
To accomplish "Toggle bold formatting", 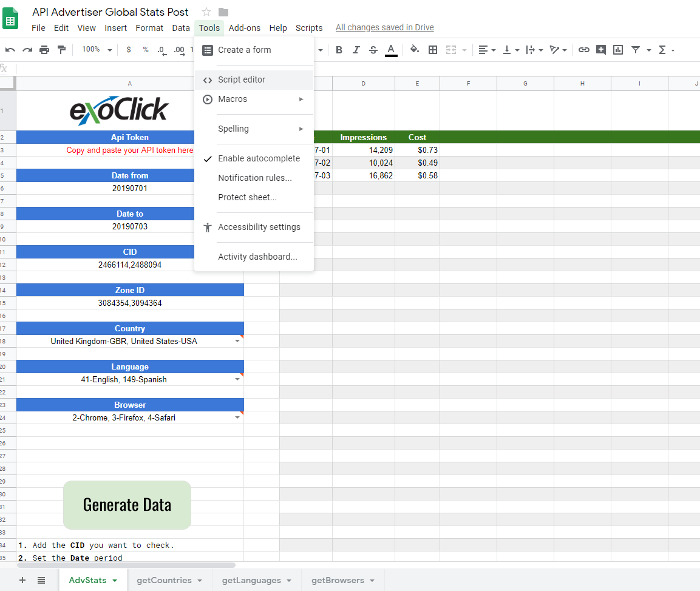I will coord(339,50).
